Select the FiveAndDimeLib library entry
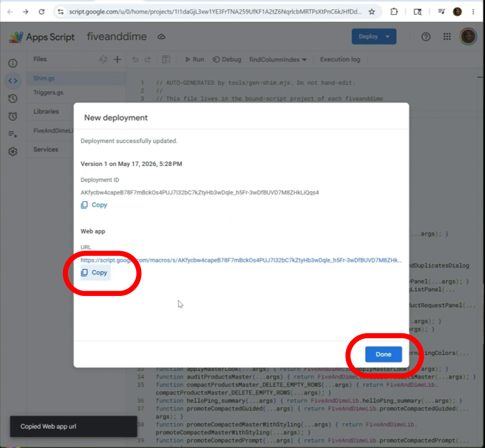 click(x=53, y=131)
